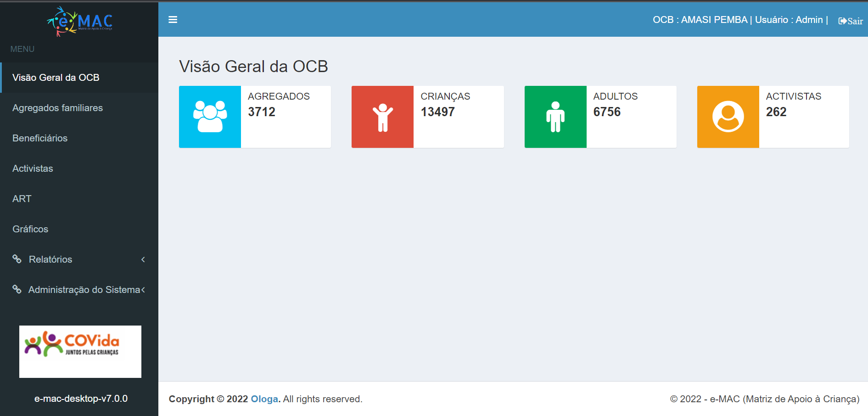The image size is (868, 416).
Task: Open the ART menu item
Action: click(22, 199)
